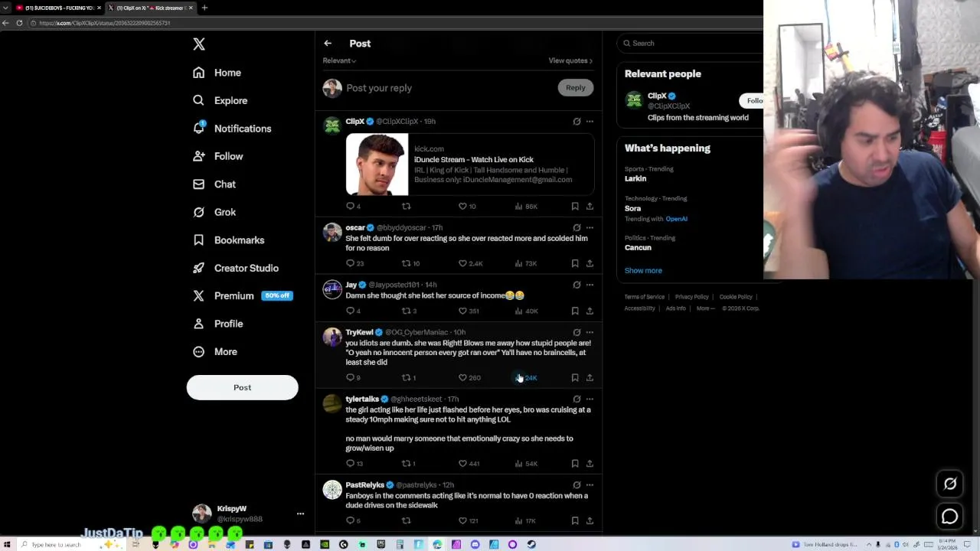Bookmark oscar's reply

point(575,263)
